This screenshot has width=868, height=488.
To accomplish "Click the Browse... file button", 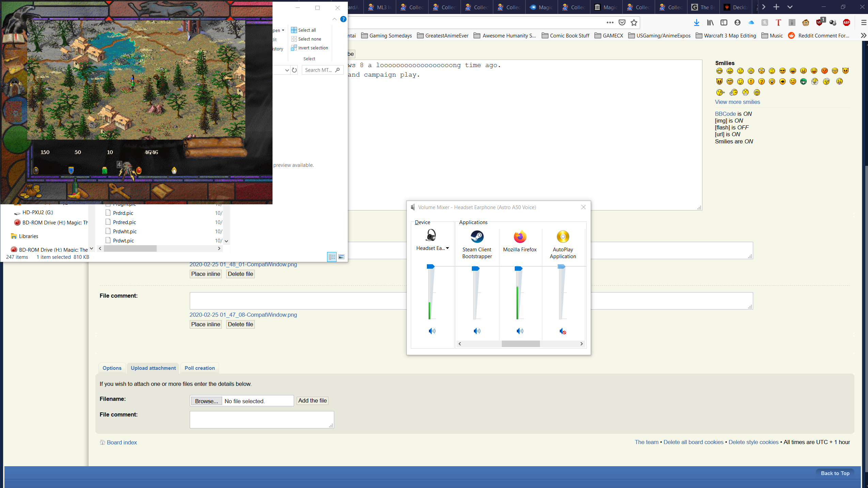I will tap(206, 401).
